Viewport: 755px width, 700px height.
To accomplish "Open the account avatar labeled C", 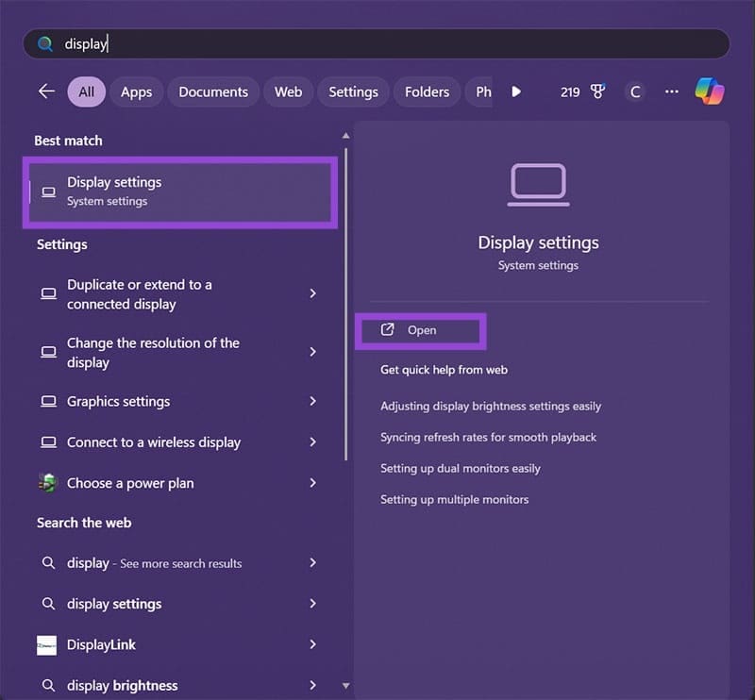I will pyautogui.click(x=635, y=92).
